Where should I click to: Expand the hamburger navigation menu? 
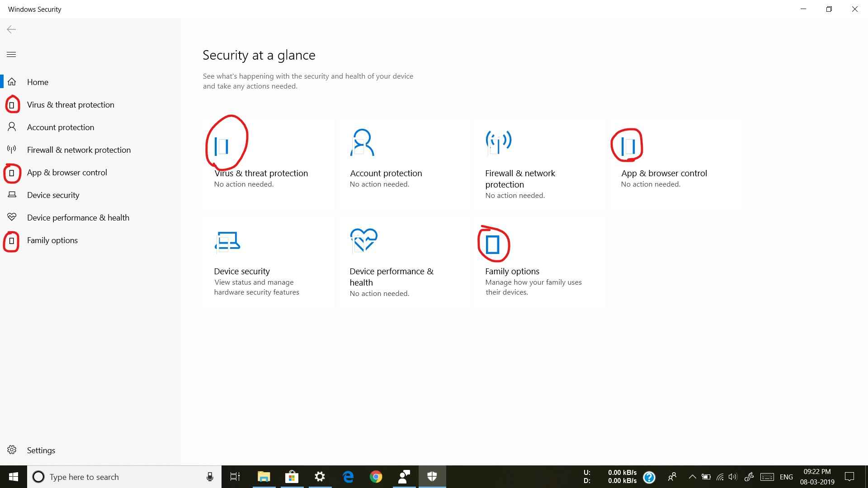11,54
